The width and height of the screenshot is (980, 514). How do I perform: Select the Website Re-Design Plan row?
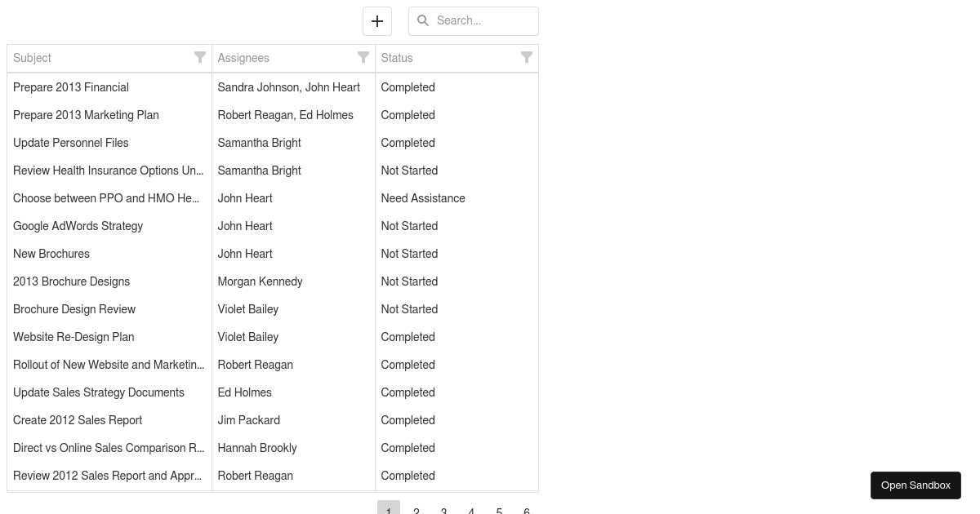109,337
